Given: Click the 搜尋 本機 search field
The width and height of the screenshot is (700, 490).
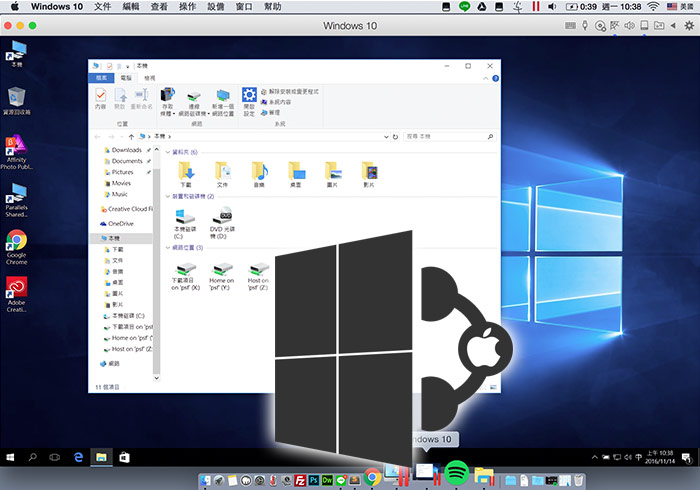Looking at the screenshot, I should point(450,137).
